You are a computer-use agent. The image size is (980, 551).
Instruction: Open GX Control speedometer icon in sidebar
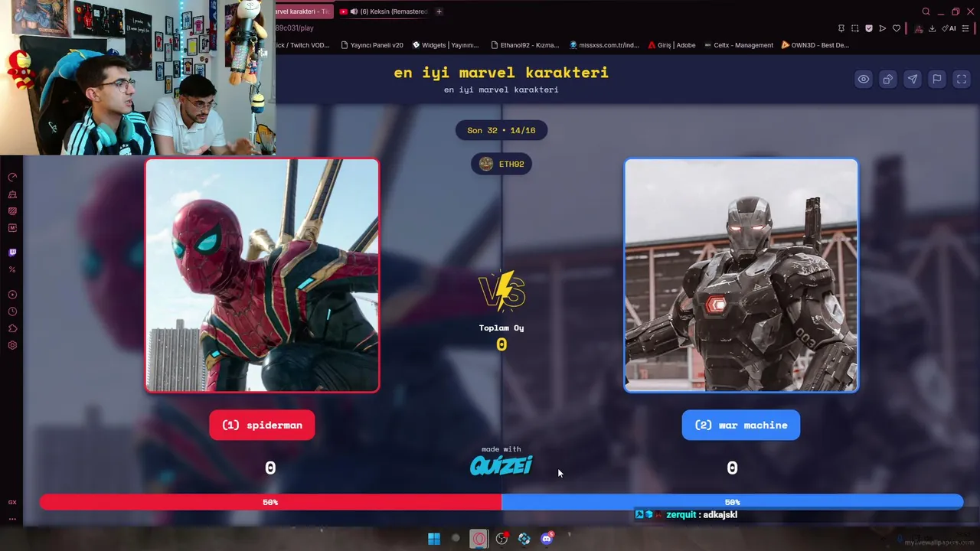12,178
